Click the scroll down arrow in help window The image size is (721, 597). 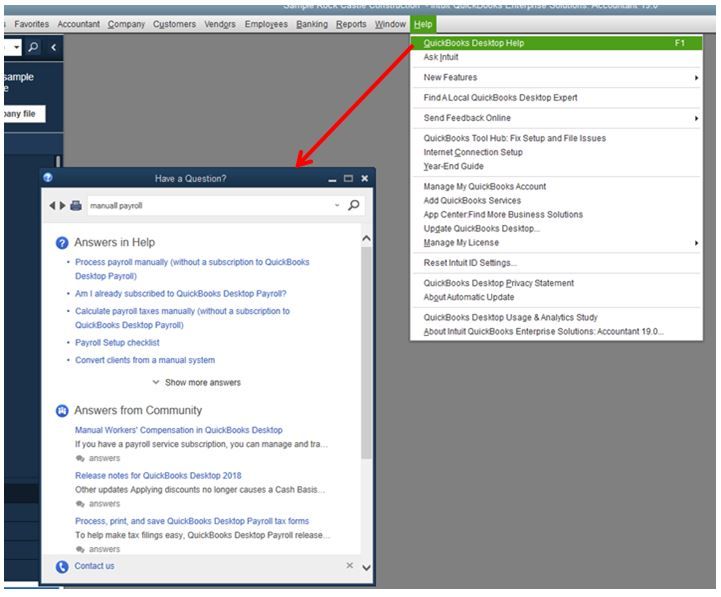(x=366, y=568)
